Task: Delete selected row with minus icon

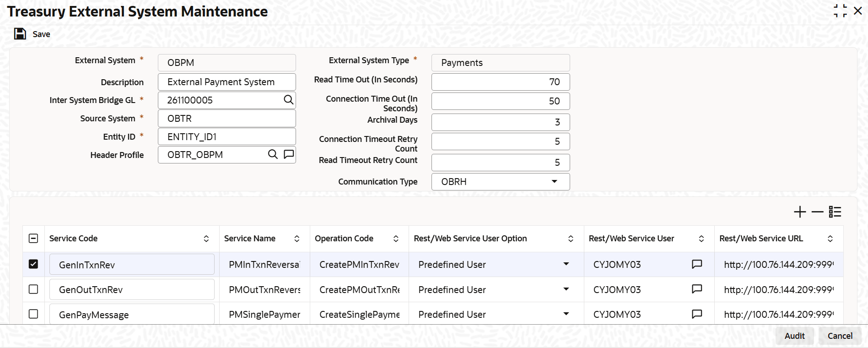Action: click(817, 212)
